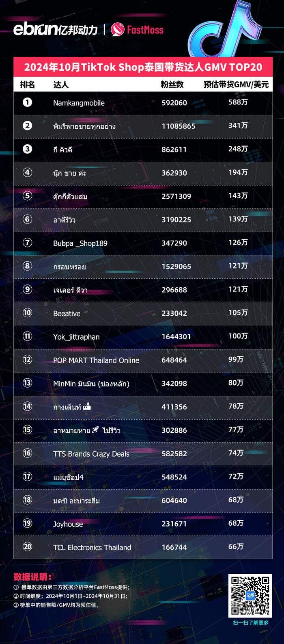The height and width of the screenshot is (644, 284).
Task: Open POP MART Thailand Online entry
Action: click(96, 360)
